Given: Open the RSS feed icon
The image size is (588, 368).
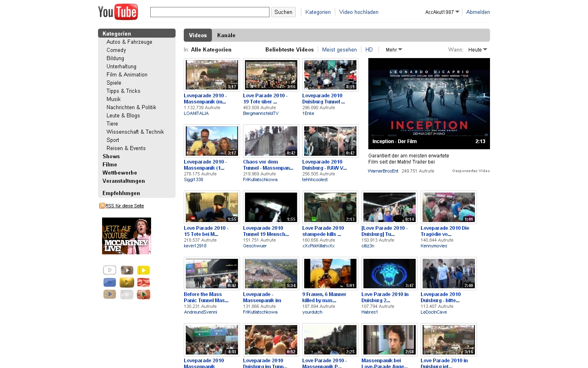Looking at the screenshot, I should click(x=102, y=206).
